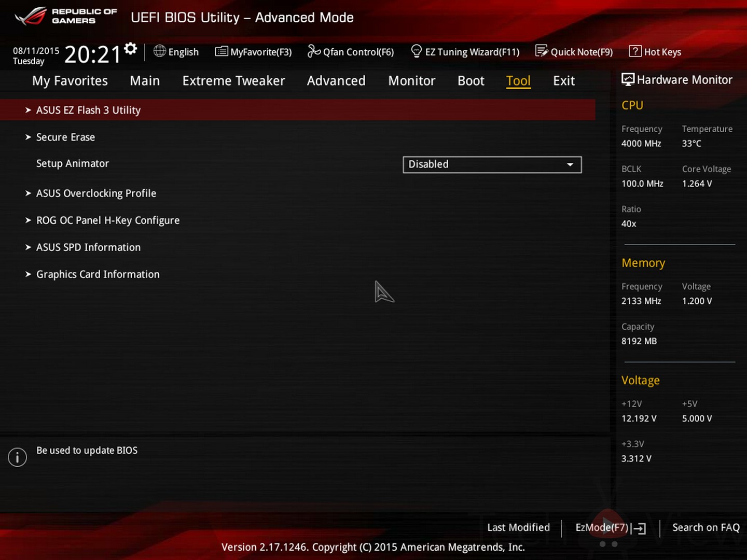747x560 pixels.
Task: Click the Quick Note pencil icon
Action: click(x=542, y=51)
